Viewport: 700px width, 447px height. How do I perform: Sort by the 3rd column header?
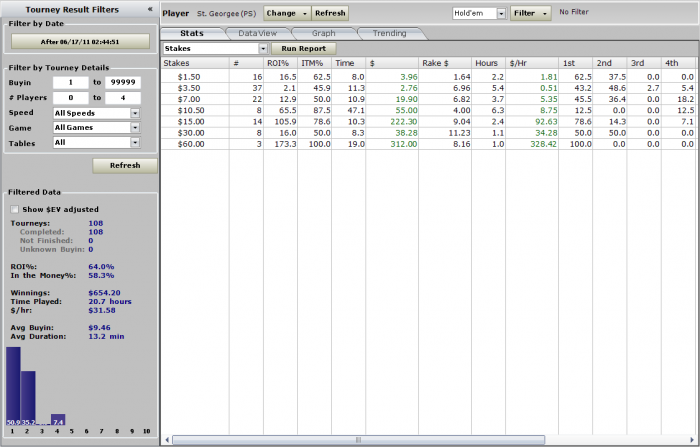point(644,63)
